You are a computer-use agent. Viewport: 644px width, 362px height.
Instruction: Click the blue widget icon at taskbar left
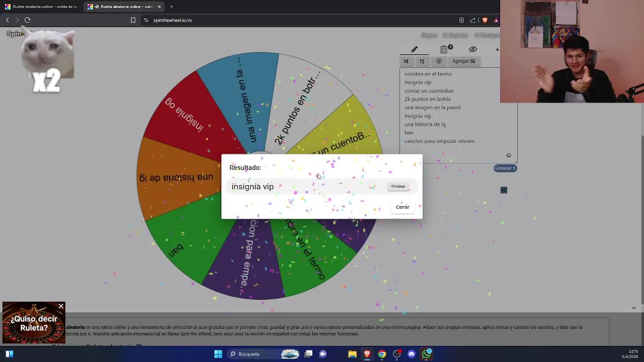9,354
